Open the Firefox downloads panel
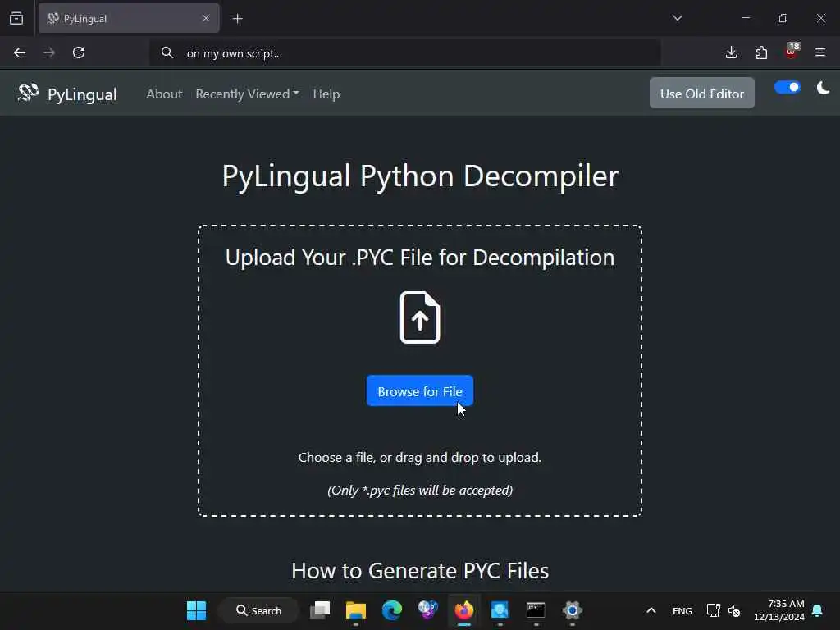The width and height of the screenshot is (840, 630). tap(731, 52)
